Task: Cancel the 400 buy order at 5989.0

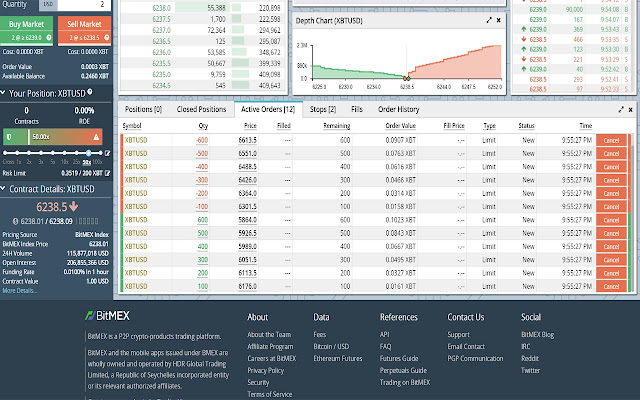Action: (611, 247)
